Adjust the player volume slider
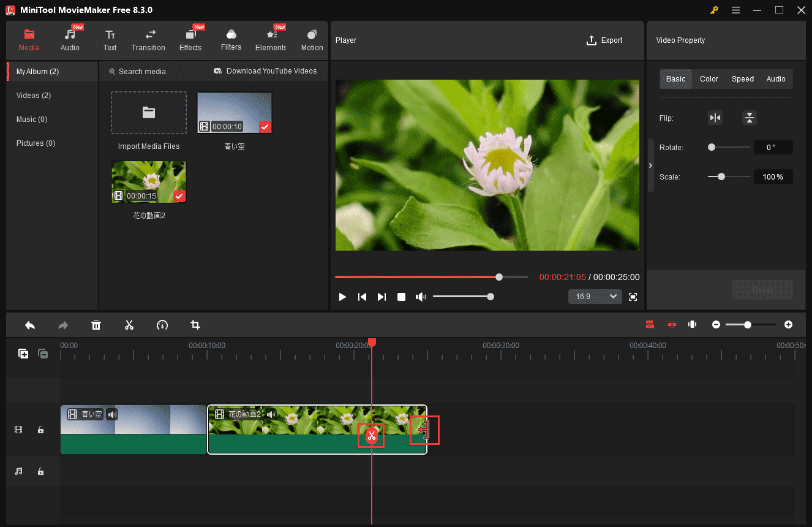812x527 pixels. point(463,297)
